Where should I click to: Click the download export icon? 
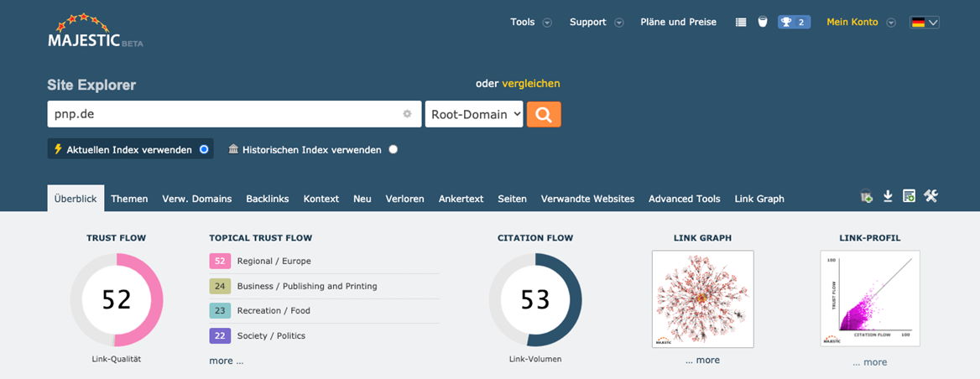(888, 197)
